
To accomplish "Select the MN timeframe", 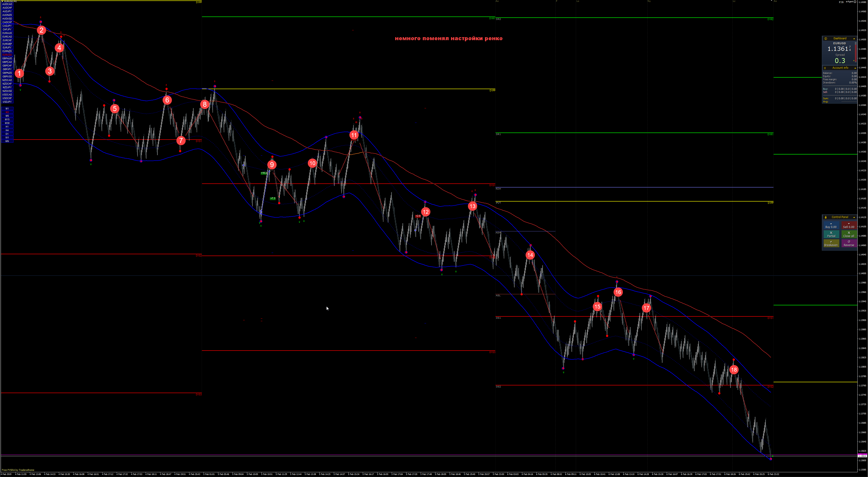I will pyautogui.click(x=7, y=141).
